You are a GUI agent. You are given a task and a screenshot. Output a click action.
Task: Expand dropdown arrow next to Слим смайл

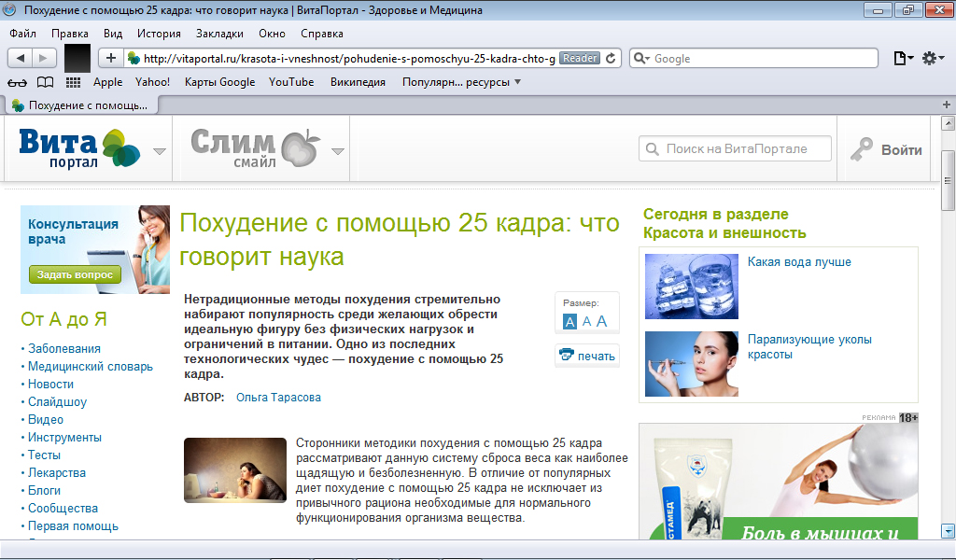[338, 151]
